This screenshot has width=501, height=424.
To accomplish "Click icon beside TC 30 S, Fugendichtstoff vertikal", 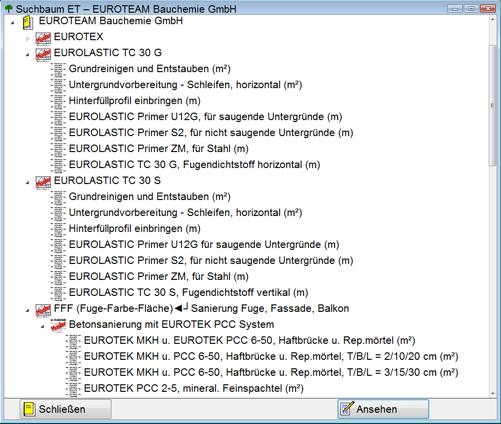I will (58, 294).
